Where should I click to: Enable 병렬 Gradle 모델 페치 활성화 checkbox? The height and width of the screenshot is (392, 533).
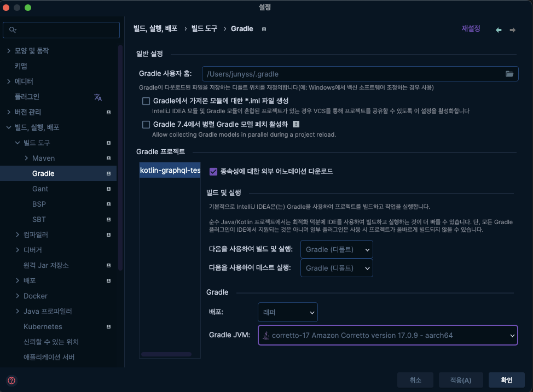pos(146,125)
